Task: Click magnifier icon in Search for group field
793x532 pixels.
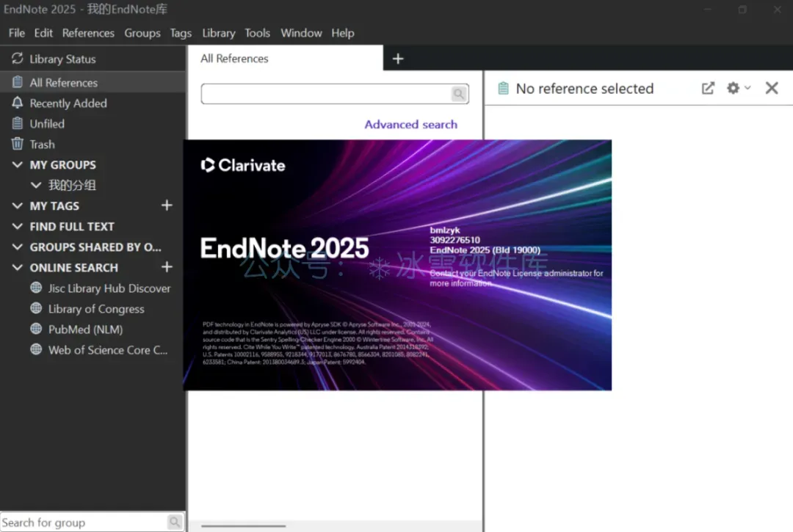Action: click(x=175, y=522)
